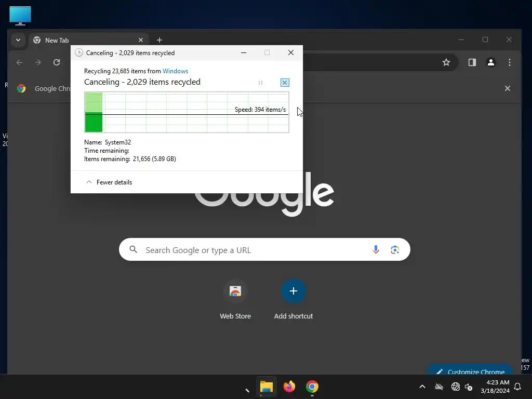Open muted volume tray icon
The image size is (532, 399).
click(x=469, y=387)
